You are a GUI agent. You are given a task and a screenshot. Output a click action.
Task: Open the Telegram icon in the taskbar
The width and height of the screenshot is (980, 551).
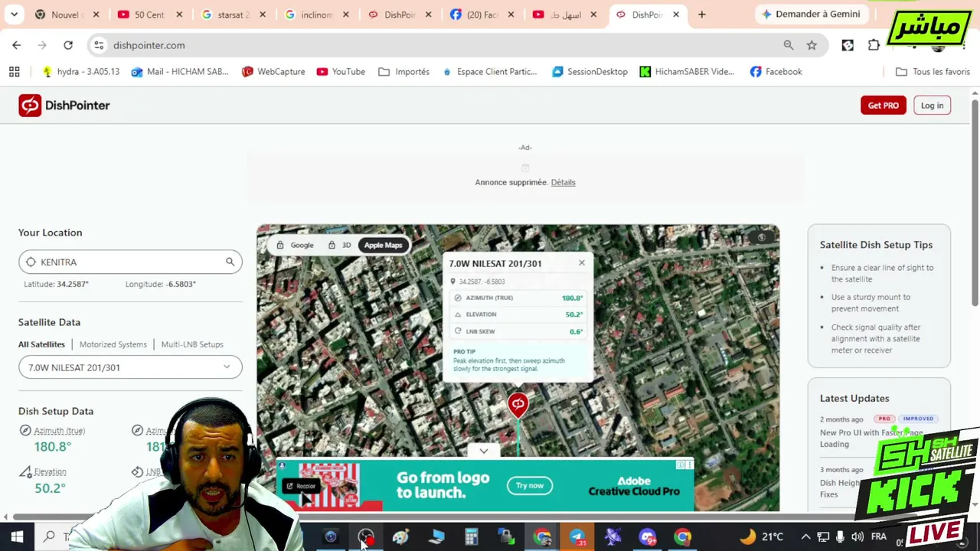pos(577,536)
